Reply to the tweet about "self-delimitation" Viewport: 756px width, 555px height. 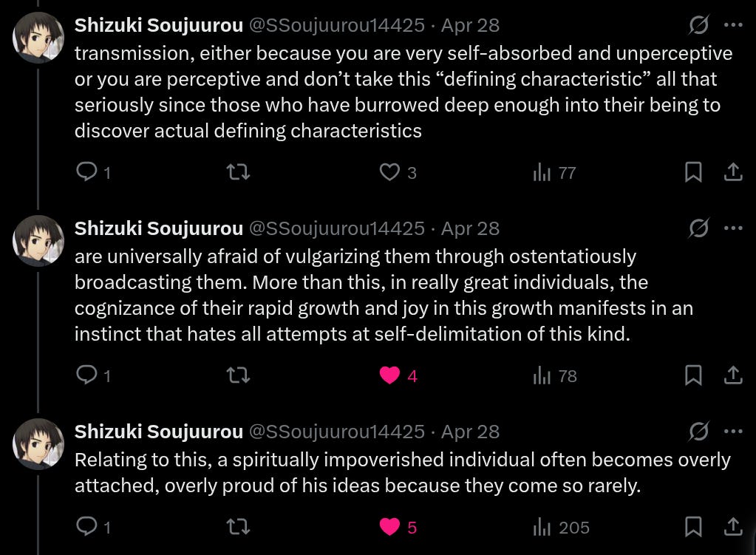[x=87, y=375]
